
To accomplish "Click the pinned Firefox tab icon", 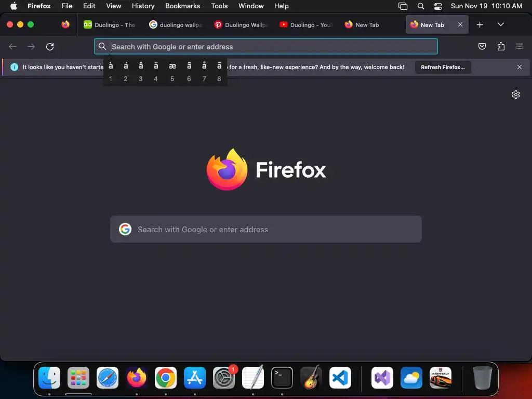I will click(x=65, y=24).
